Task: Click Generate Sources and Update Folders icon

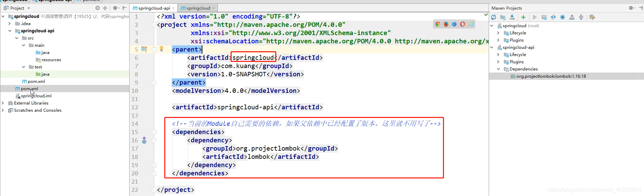Action: coord(503,17)
